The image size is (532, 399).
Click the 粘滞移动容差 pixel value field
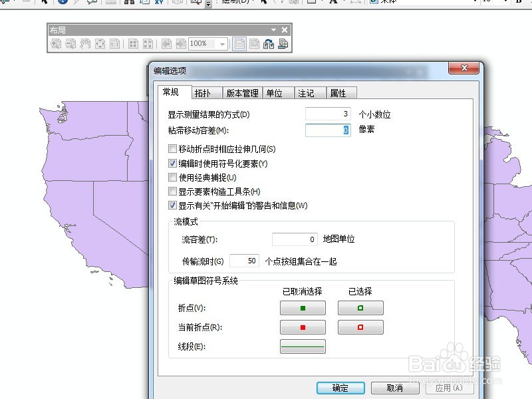pyautogui.click(x=328, y=130)
